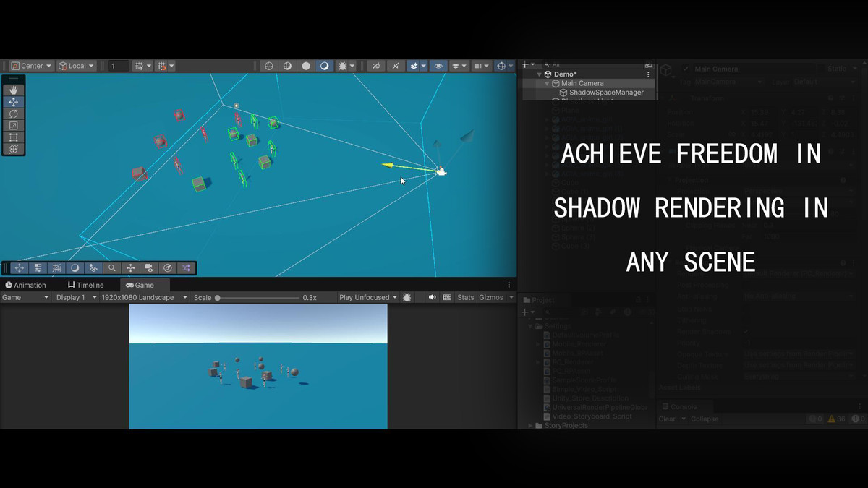
Task: Activate the Move tool in the scene toolbar
Action: [x=13, y=102]
